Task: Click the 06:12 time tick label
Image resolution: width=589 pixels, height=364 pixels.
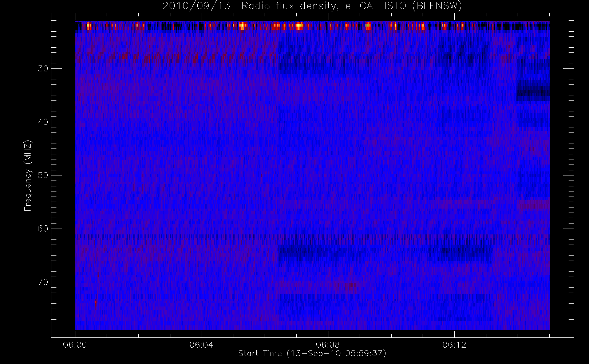Action: (x=454, y=345)
